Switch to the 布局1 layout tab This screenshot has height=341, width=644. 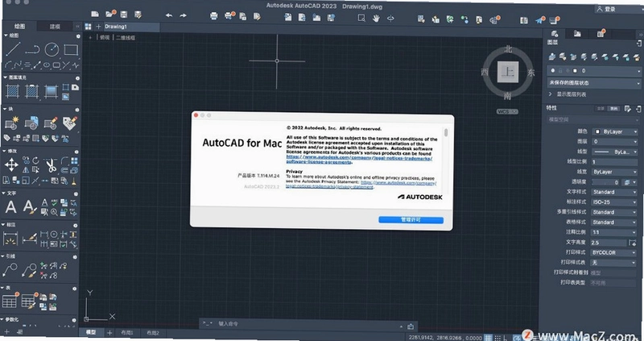(x=127, y=333)
